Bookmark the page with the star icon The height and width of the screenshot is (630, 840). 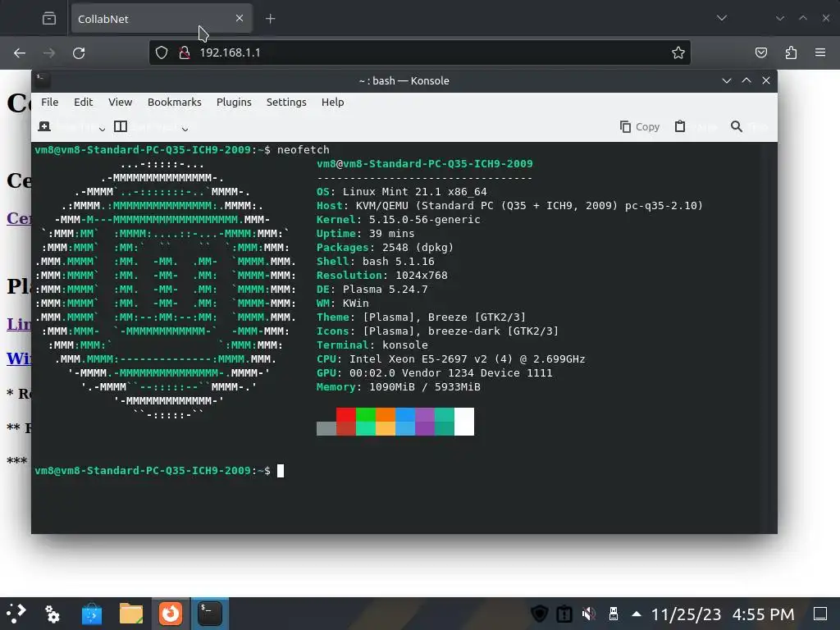[678, 52]
